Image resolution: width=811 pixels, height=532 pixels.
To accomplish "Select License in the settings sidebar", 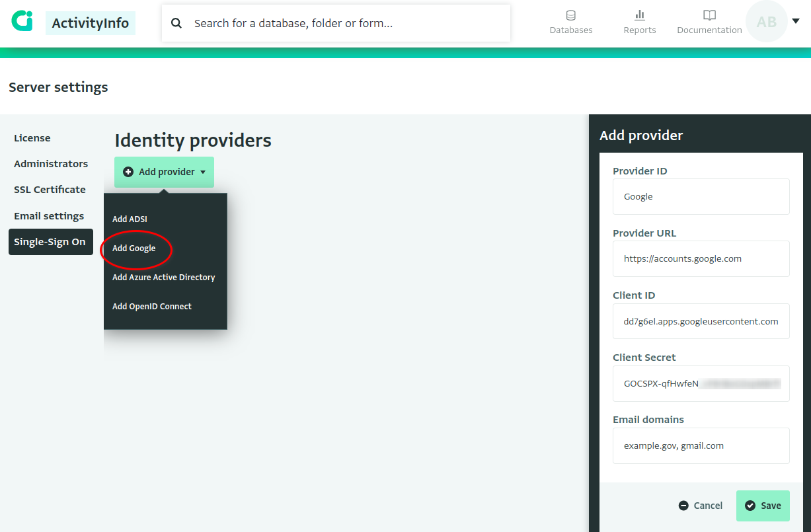I will (32, 138).
